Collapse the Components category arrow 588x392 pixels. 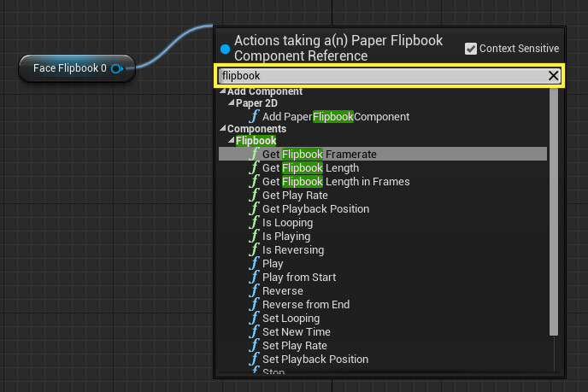coord(223,129)
